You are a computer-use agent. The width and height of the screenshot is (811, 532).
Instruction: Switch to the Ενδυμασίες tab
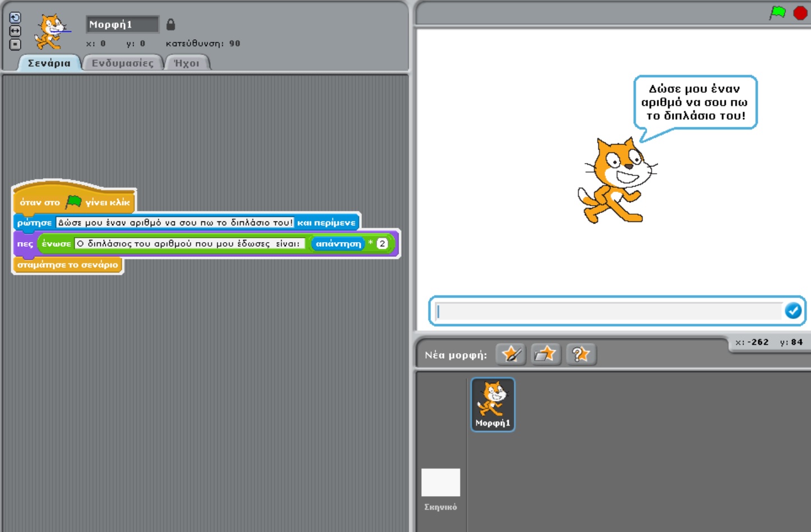(x=122, y=63)
